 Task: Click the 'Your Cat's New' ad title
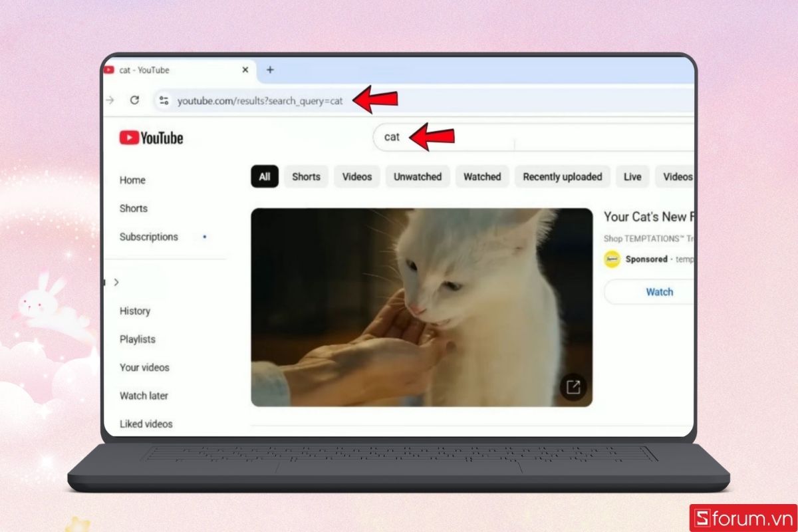coord(649,216)
